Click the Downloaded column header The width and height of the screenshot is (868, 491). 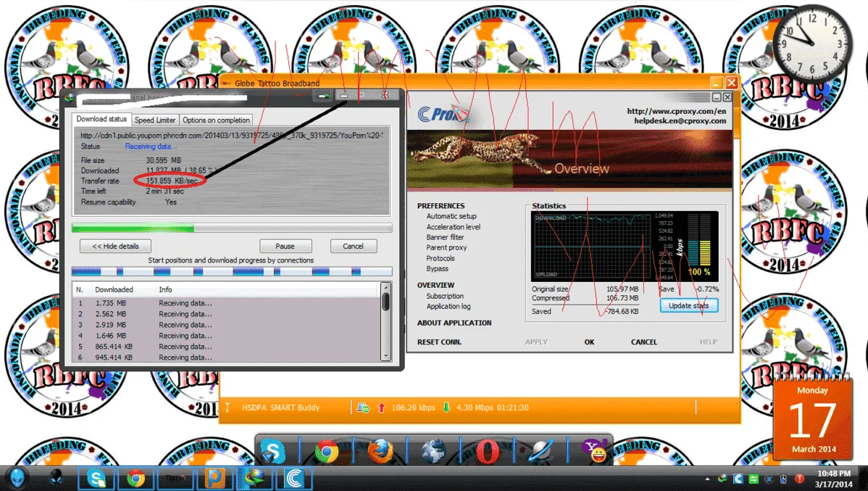(x=122, y=289)
